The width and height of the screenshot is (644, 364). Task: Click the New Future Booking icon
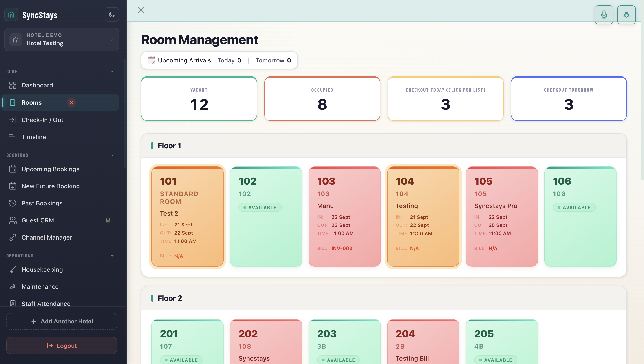[x=13, y=186]
